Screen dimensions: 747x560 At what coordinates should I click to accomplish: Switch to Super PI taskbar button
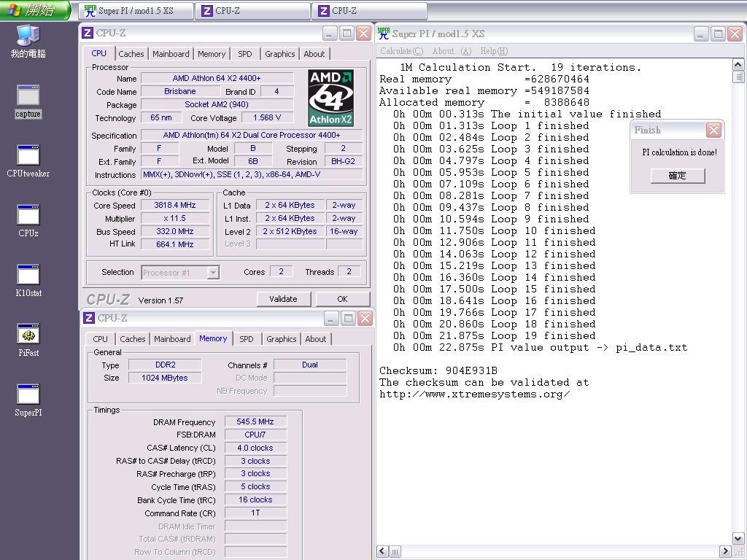pyautogui.click(x=136, y=10)
